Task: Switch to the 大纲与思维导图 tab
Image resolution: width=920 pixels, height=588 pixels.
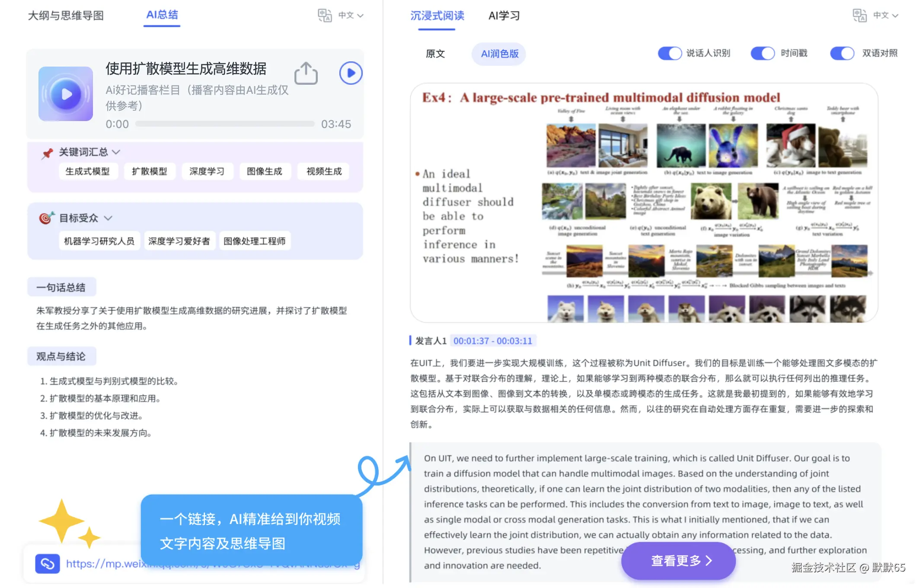Action: pyautogui.click(x=66, y=16)
